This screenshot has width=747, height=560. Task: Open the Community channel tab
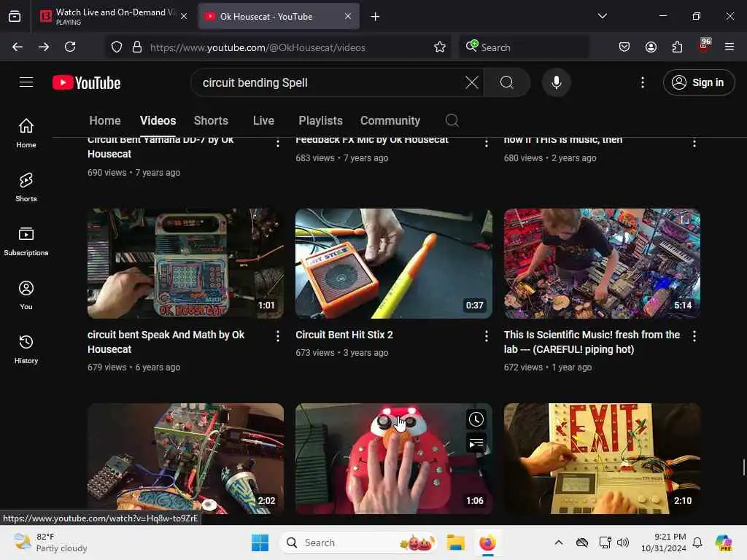click(390, 120)
